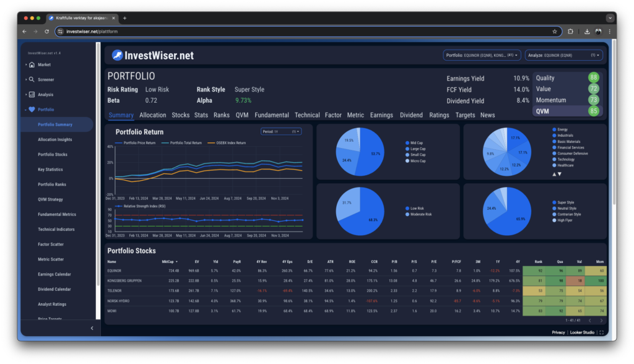This screenshot has width=634, height=364.
Task: Show previous sector legend page arrow
Action: click(554, 175)
